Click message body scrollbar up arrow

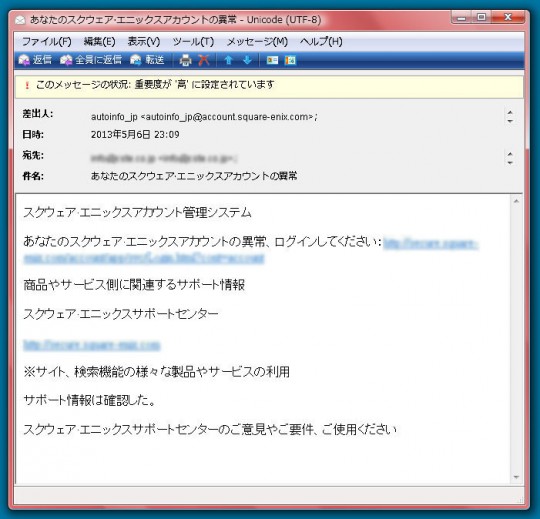[516, 201]
